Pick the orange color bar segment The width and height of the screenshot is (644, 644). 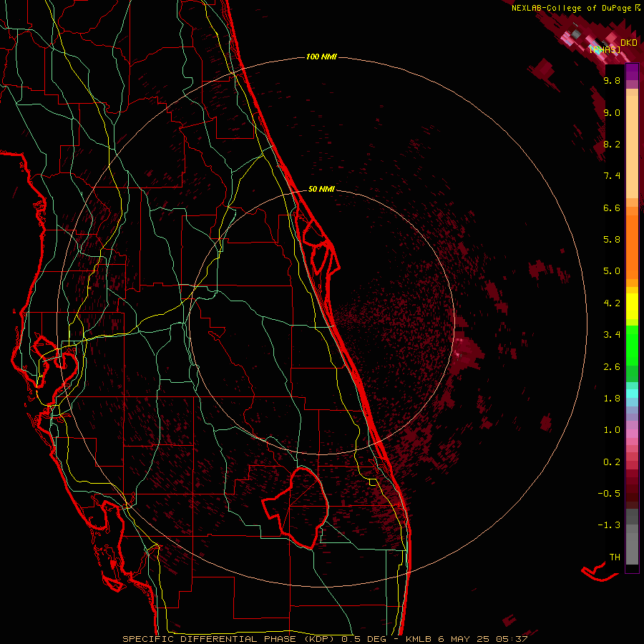pyautogui.click(x=632, y=246)
